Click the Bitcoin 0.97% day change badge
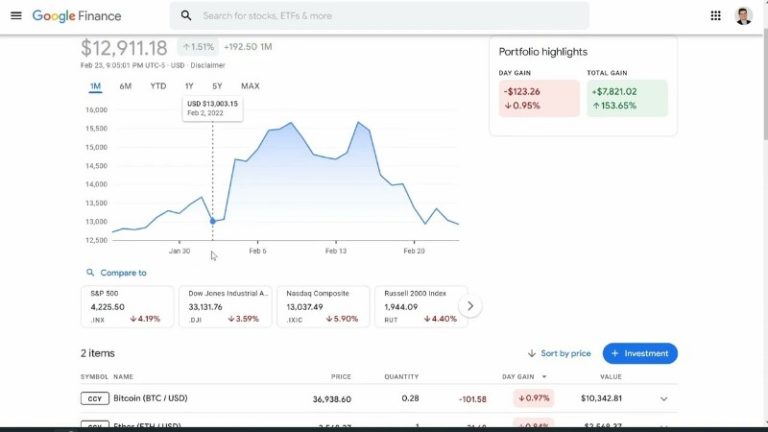Image resolution: width=768 pixels, height=432 pixels. click(x=533, y=399)
